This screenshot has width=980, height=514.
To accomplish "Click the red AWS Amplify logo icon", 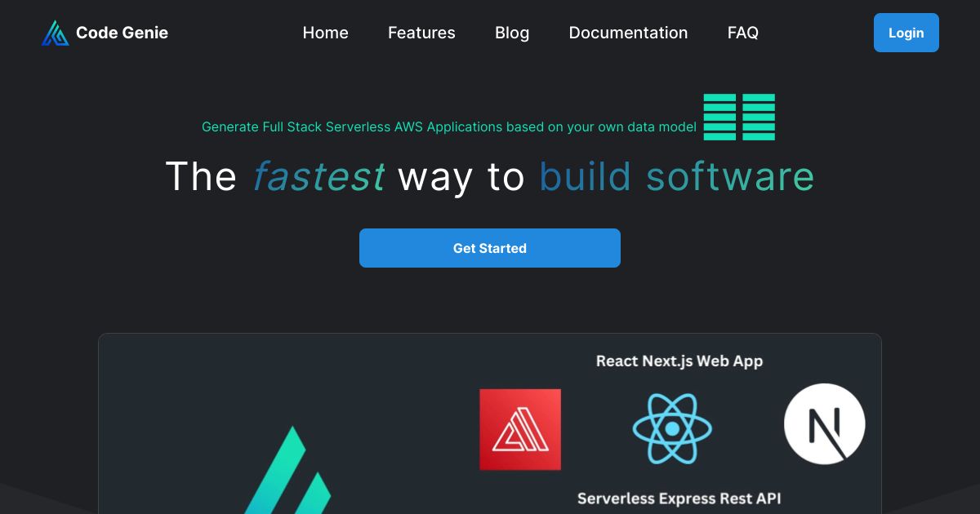I will pyautogui.click(x=520, y=429).
